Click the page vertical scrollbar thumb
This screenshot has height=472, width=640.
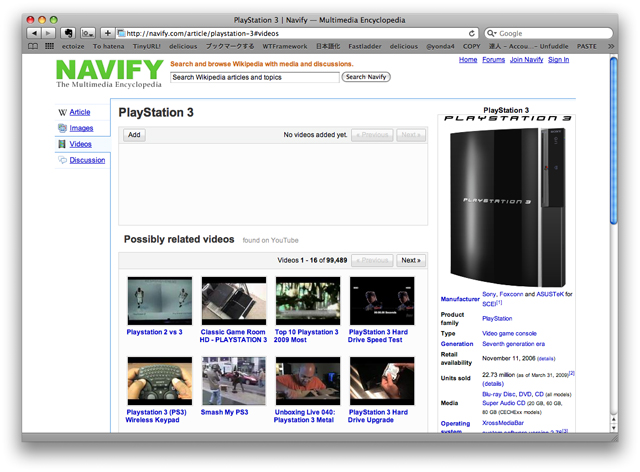coord(613,140)
